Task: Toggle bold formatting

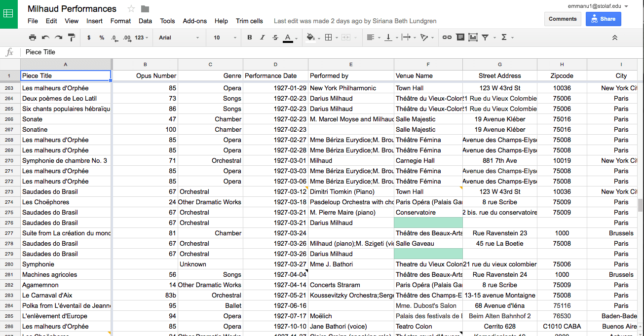Action: (x=249, y=37)
